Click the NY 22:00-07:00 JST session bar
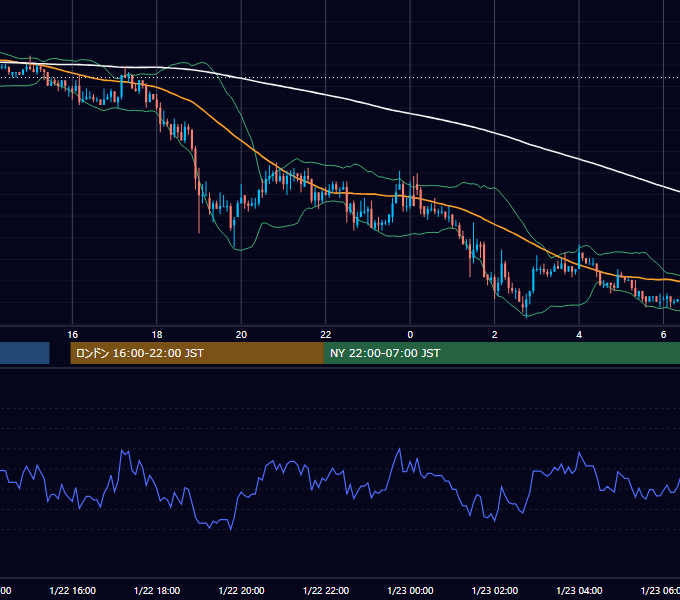 (x=502, y=353)
